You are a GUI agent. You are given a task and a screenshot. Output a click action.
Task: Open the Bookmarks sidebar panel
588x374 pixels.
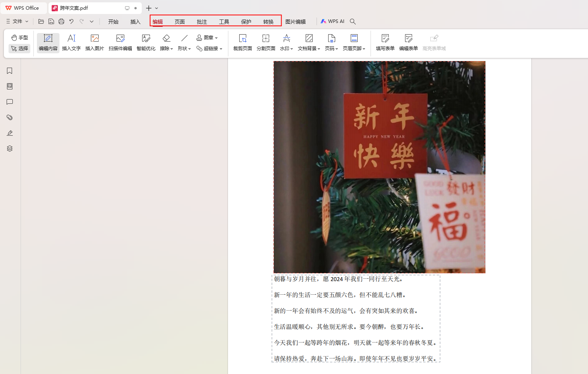(10, 71)
